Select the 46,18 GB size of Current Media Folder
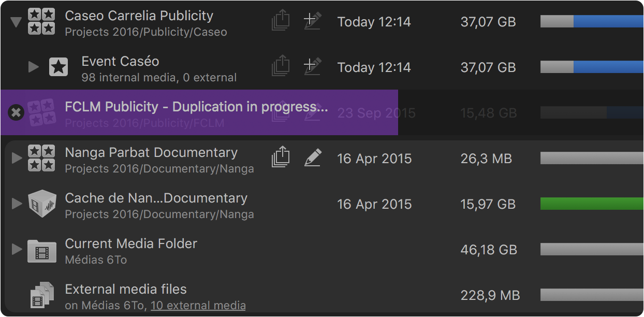Image resolution: width=644 pixels, height=317 pixels. click(x=489, y=250)
